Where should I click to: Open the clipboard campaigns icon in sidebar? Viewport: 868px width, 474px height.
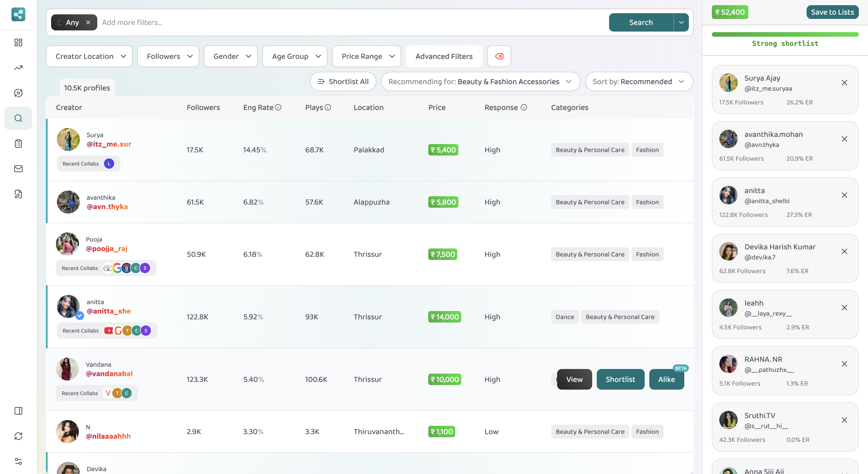point(18,143)
